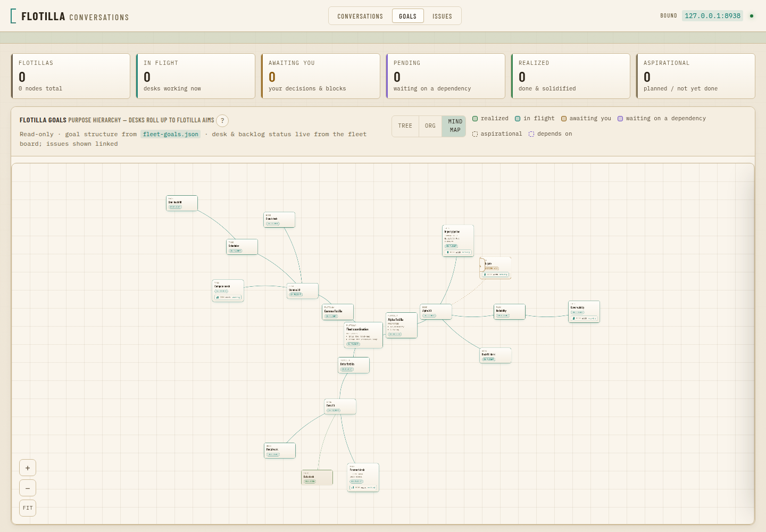The height and width of the screenshot is (532, 766).
Task: Expand the collapsed tab on the amber node
Action: tap(482, 264)
